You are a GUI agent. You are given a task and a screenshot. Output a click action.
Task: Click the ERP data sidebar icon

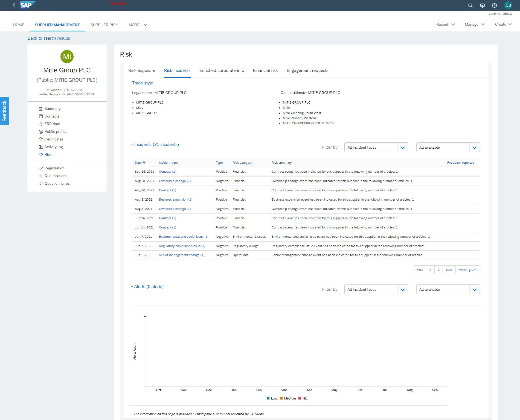click(x=40, y=124)
